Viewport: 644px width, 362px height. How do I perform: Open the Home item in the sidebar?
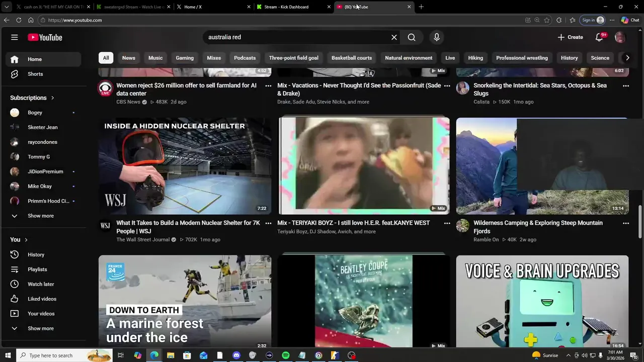[x=43, y=59]
